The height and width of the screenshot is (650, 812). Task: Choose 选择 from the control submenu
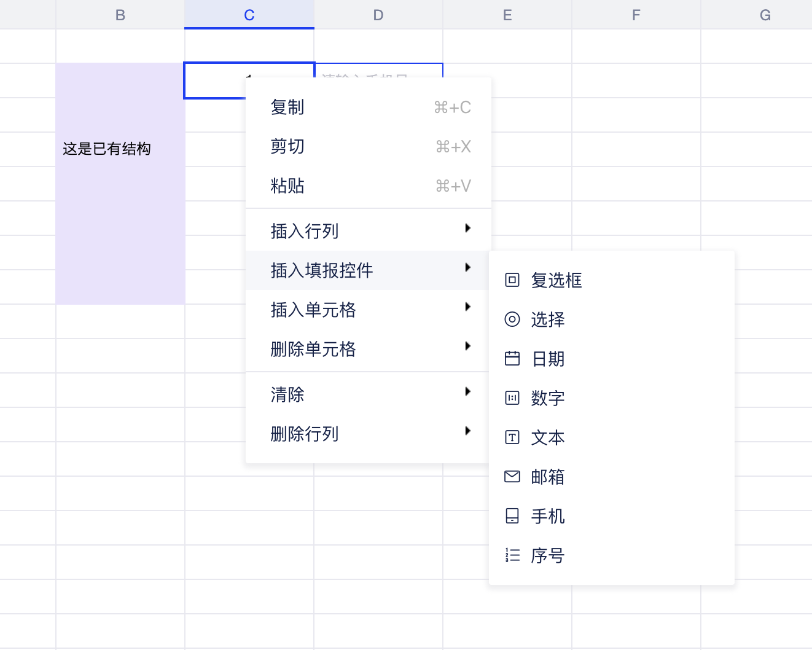point(547,319)
